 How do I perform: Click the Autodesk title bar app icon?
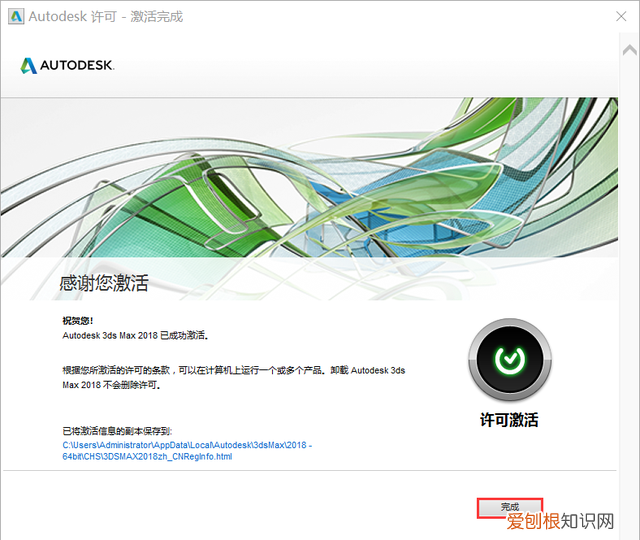coord(16,16)
